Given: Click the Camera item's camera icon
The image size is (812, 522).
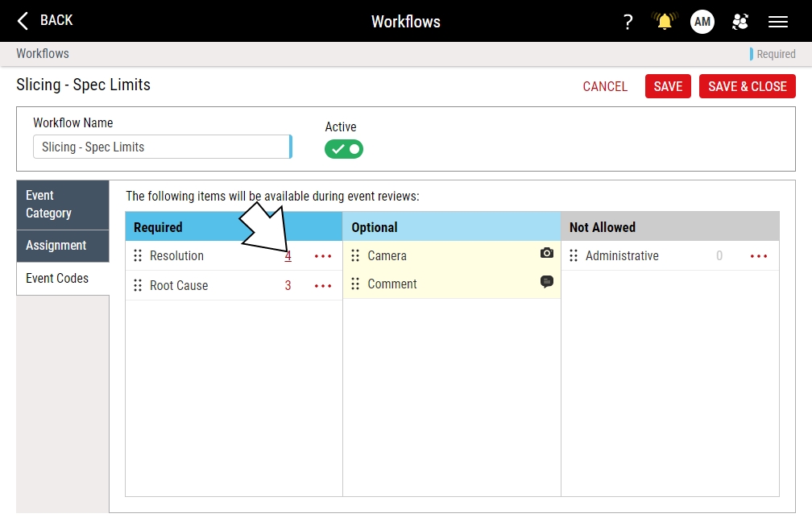Looking at the screenshot, I should (547, 253).
